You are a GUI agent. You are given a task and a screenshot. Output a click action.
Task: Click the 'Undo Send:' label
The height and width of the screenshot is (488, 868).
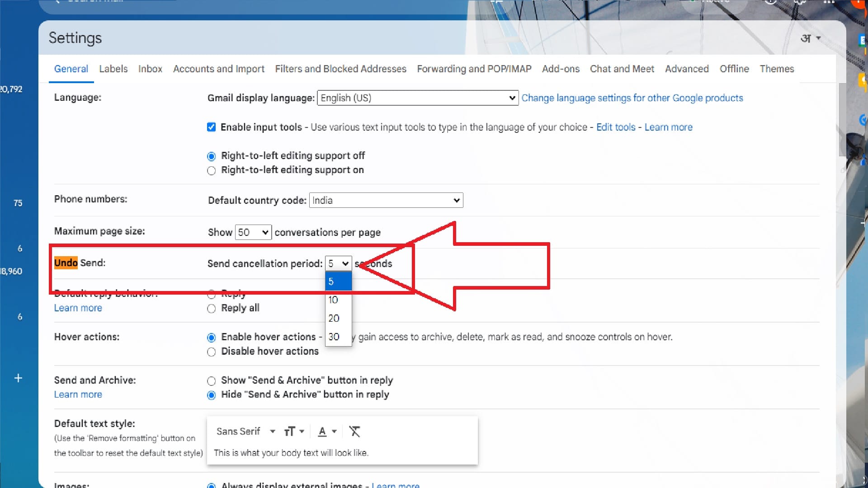(80, 263)
